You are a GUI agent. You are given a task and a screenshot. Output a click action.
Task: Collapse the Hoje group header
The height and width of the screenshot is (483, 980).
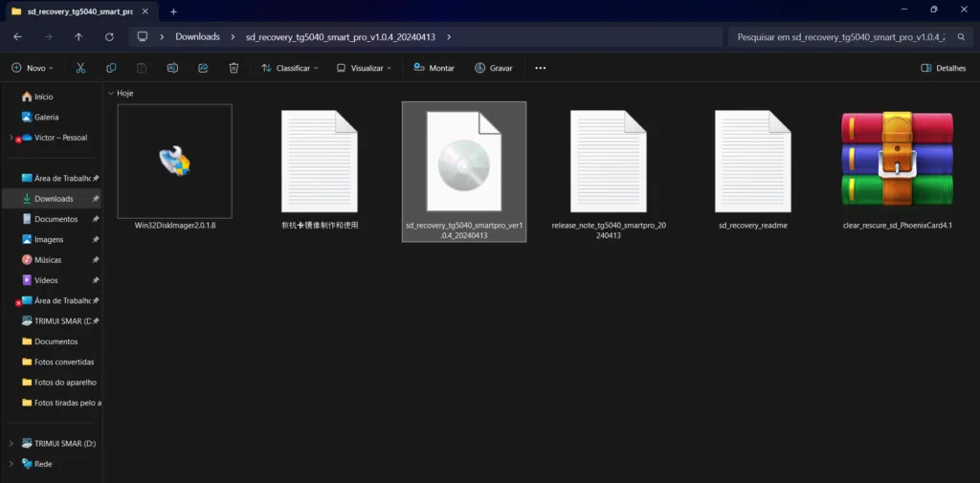(111, 94)
